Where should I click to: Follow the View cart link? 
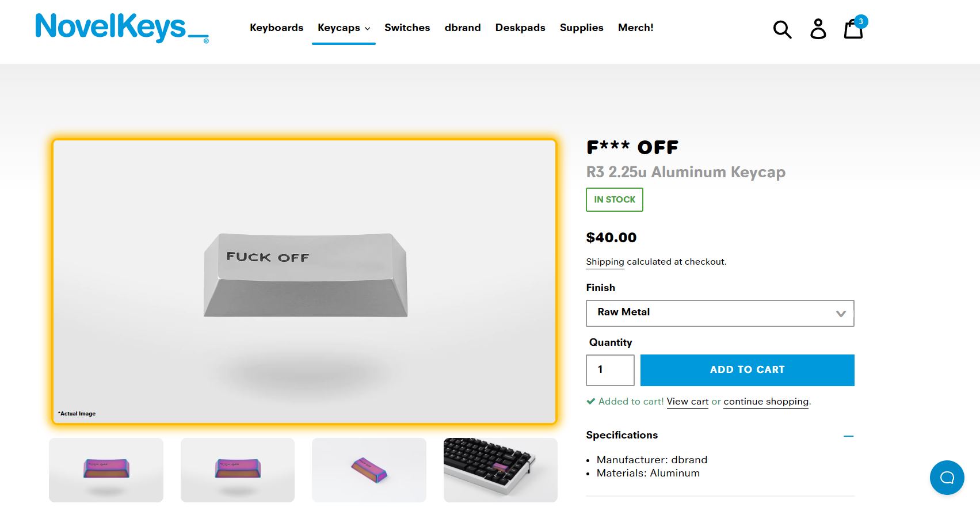click(688, 402)
